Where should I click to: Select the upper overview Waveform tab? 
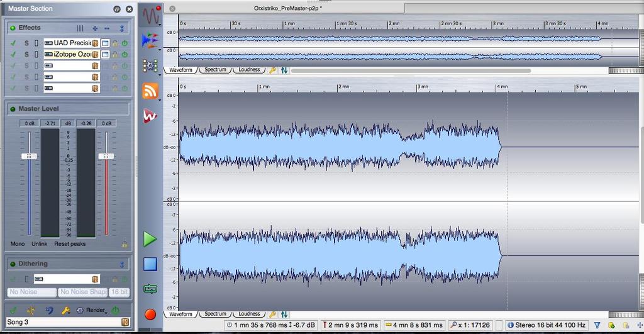coord(180,70)
